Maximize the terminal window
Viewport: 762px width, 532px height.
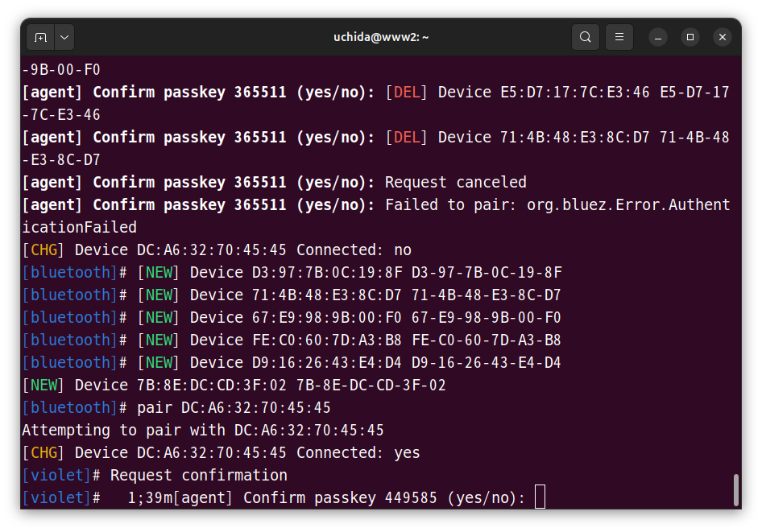pyautogui.click(x=690, y=37)
